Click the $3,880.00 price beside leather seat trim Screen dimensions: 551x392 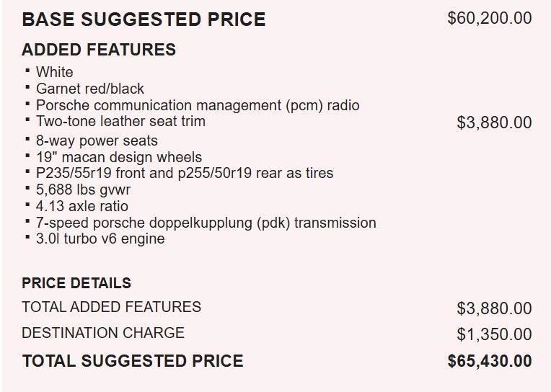494,122
